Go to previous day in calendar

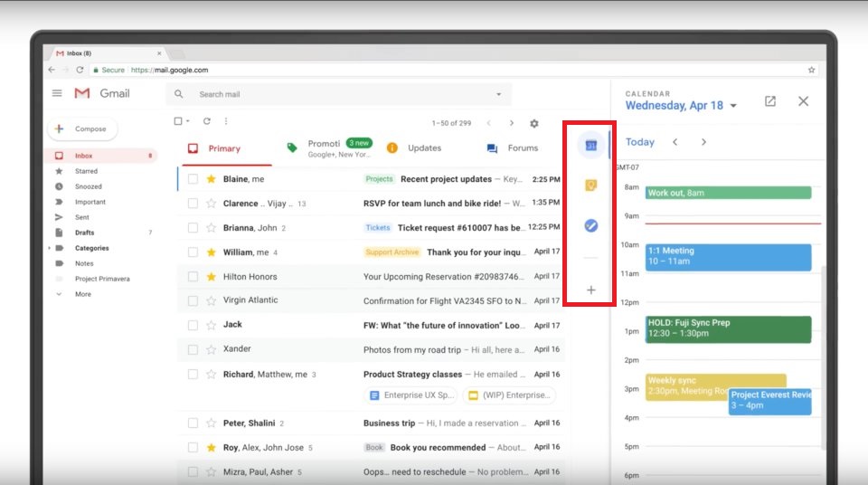[675, 142]
